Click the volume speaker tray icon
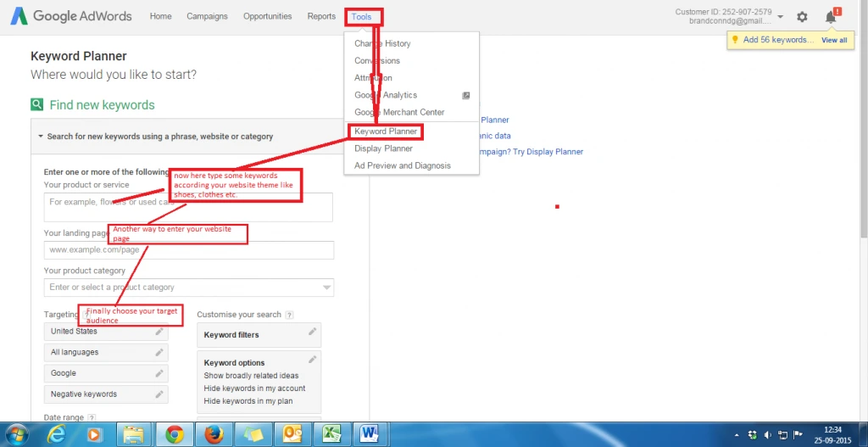 [769, 435]
